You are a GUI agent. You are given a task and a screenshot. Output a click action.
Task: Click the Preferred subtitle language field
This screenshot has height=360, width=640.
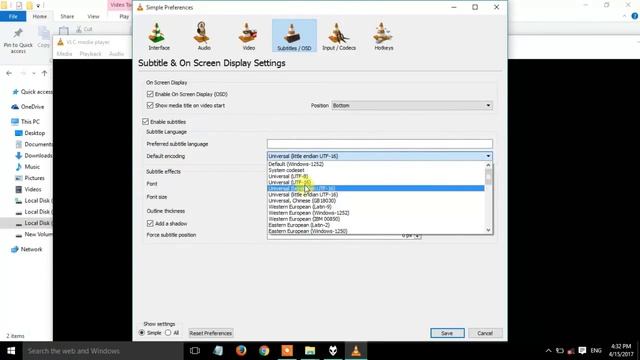pos(380,144)
